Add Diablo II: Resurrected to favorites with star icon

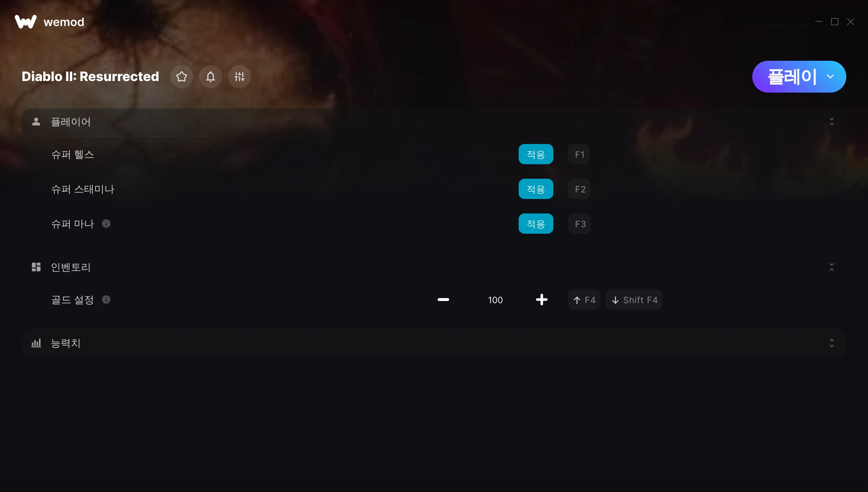pos(182,77)
